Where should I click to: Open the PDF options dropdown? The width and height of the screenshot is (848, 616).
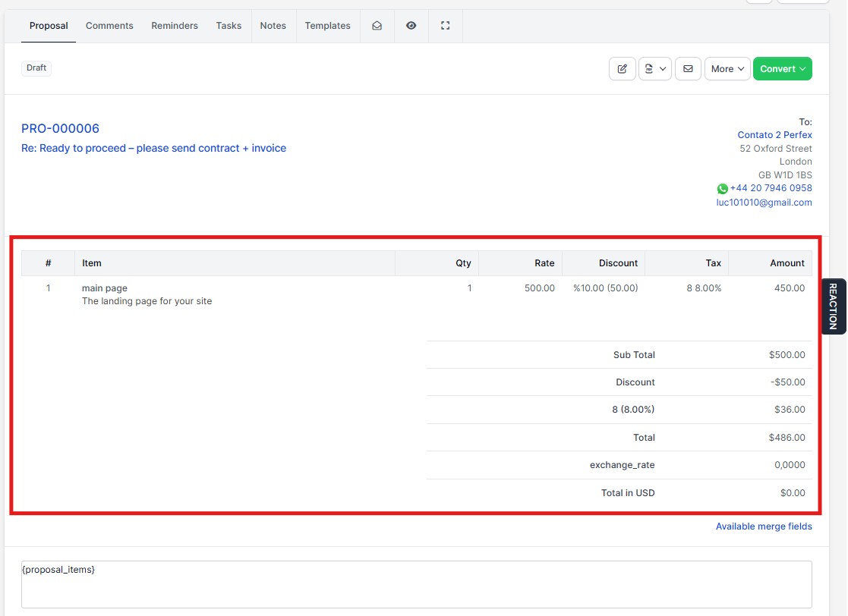coord(655,68)
